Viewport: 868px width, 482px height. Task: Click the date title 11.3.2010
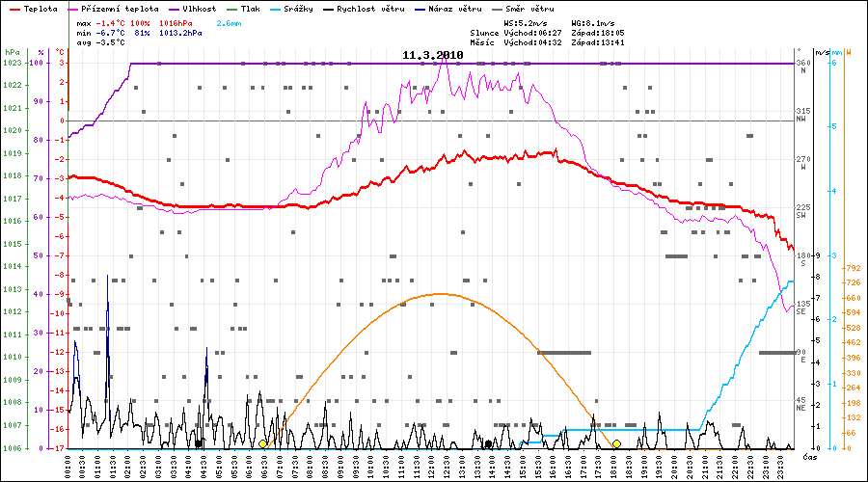[433, 56]
